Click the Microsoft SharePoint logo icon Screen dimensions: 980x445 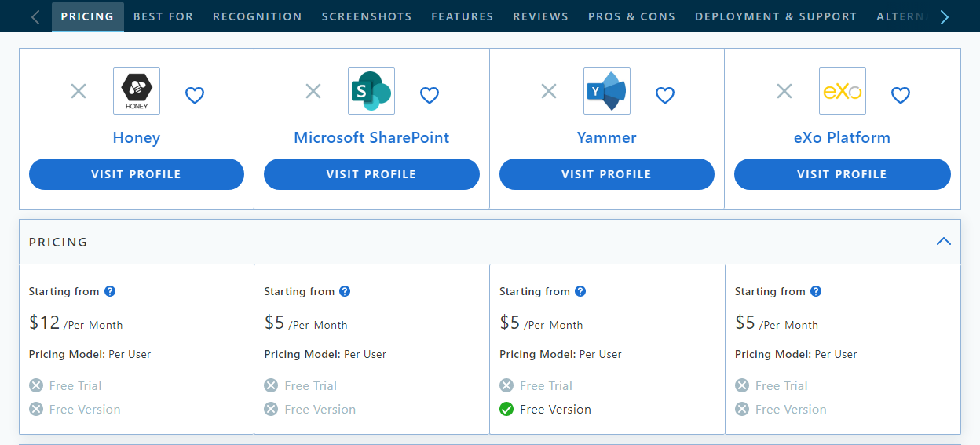371,91
